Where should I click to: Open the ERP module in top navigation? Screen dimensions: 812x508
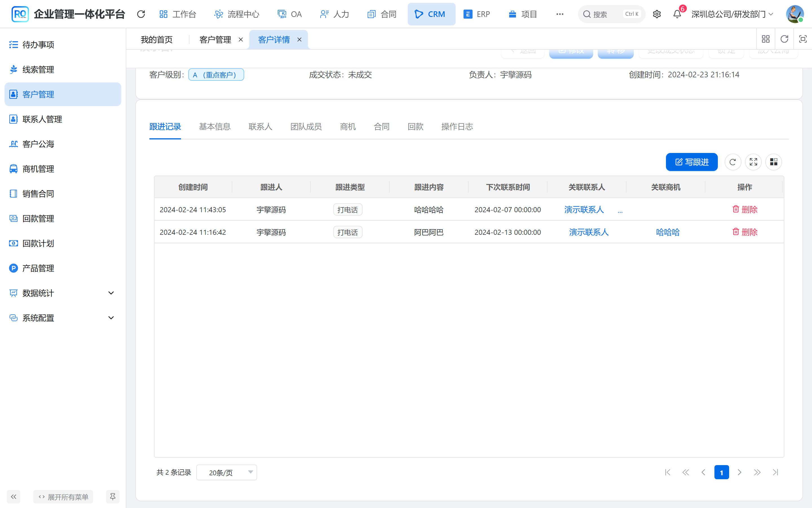click(476, 14)
